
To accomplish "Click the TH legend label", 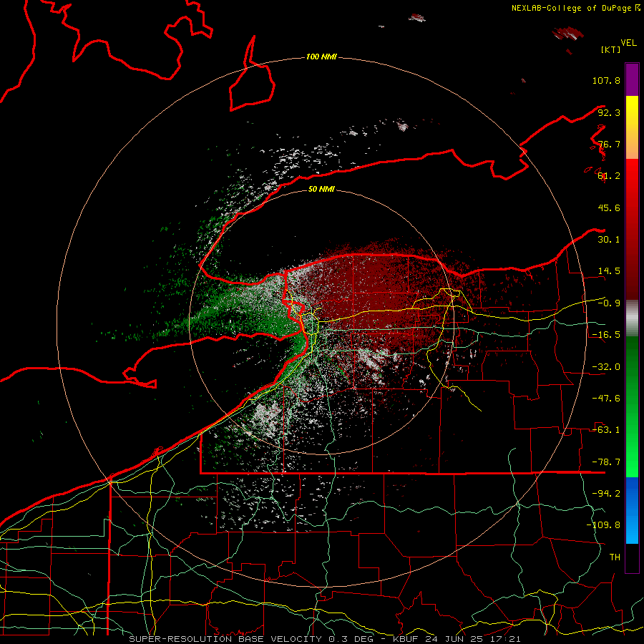I will 615,557.
